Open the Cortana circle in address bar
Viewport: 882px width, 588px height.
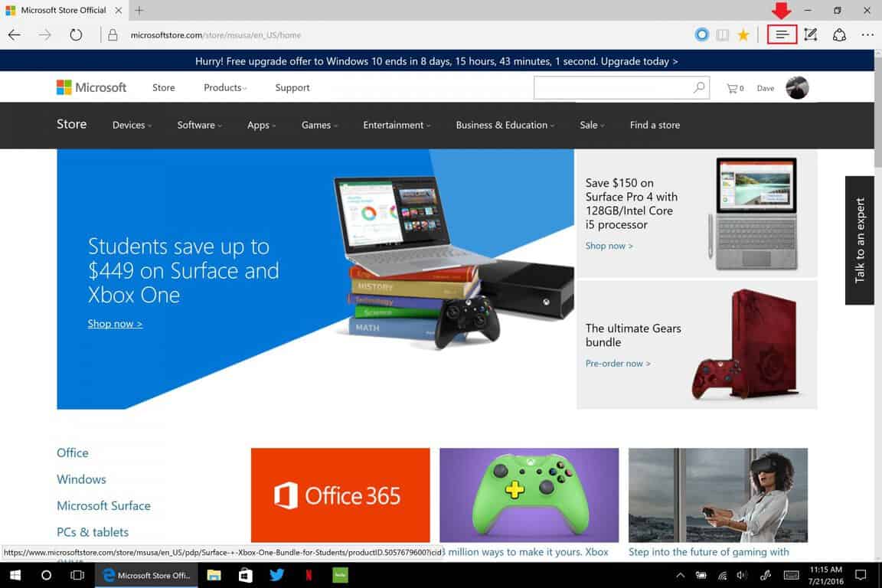click(x=701, y=35)
